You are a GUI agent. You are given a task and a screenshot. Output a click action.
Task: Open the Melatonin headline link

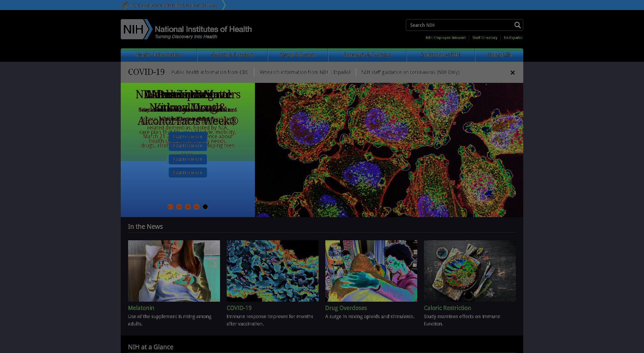coord(141,308)
